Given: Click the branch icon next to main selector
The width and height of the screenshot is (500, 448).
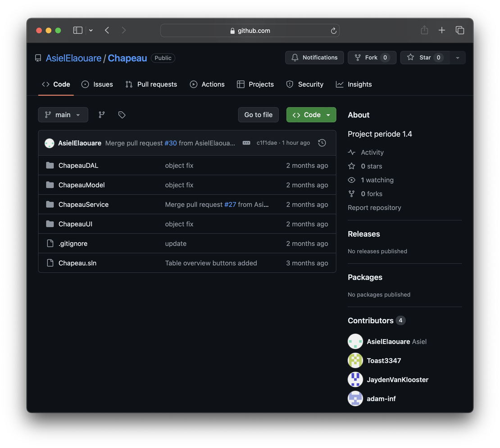Looking at the screenshot, I should click(101, 114).
